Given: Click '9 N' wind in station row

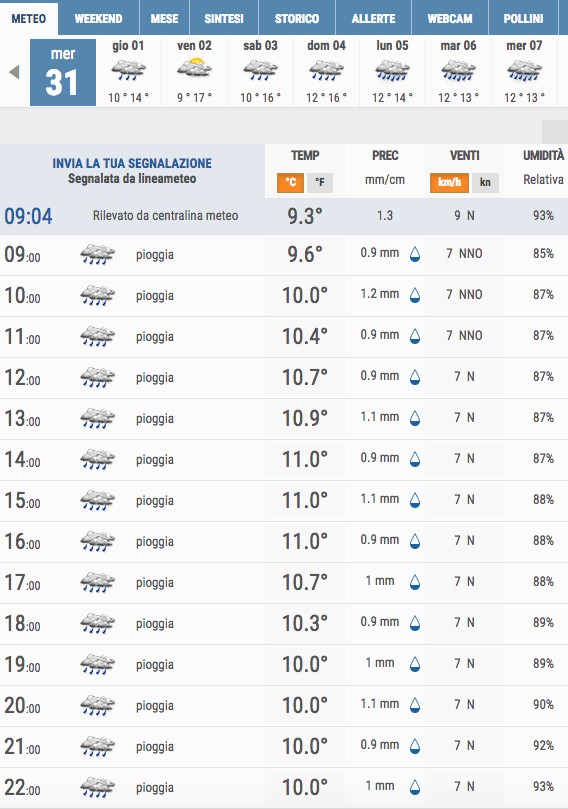Looking at the screenshot, I should pos(464,216).
